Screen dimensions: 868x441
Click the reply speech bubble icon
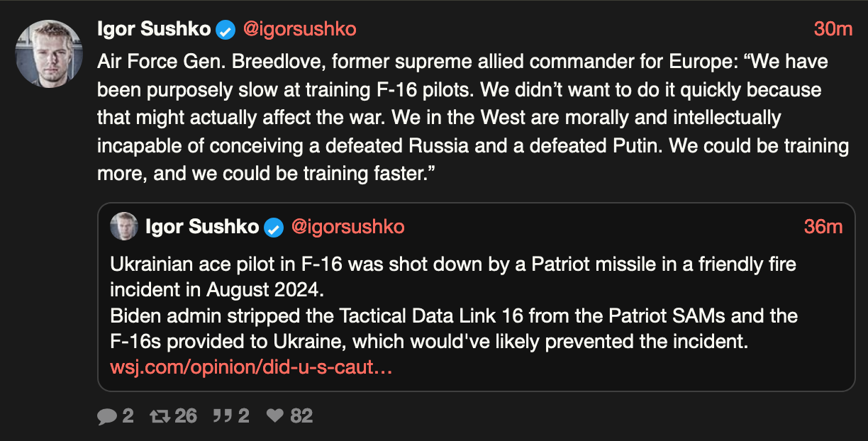pos(107,416)
